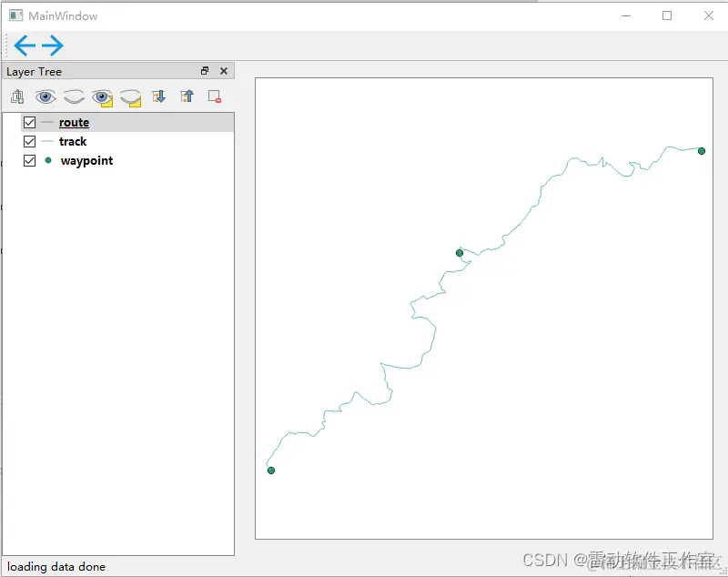This screenshot has height=577, width=728.
Task: Select the waypoint layer name
Action: pyautogui.click(x=86, y=160)
